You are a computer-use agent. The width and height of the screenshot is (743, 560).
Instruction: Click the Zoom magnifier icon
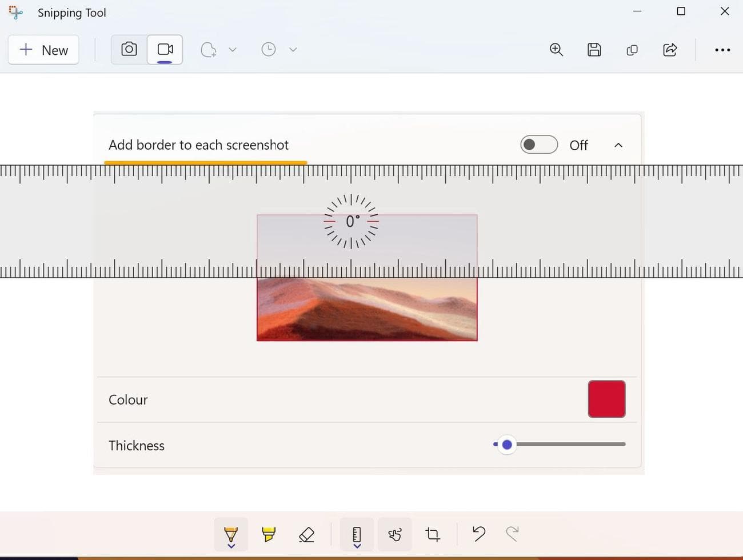point(556,50)
